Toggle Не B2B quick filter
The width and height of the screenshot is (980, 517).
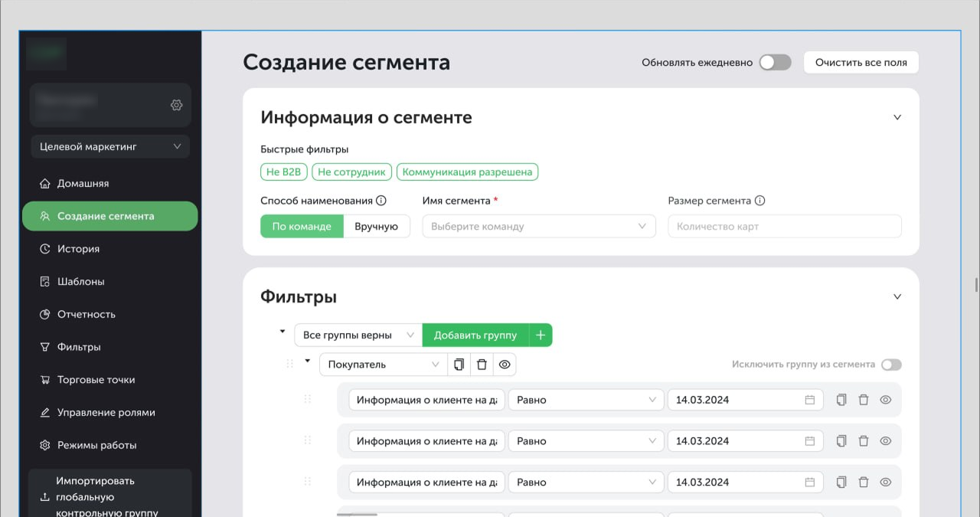click(x=283, y=172)
